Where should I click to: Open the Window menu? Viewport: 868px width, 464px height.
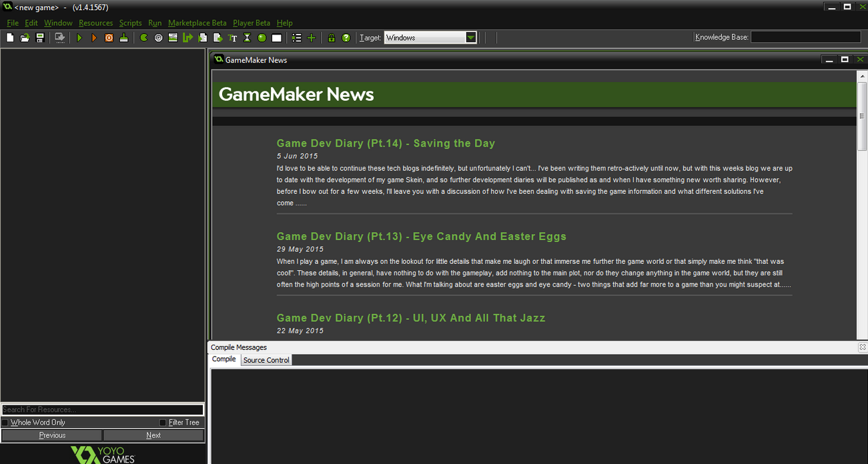point(58,23)
